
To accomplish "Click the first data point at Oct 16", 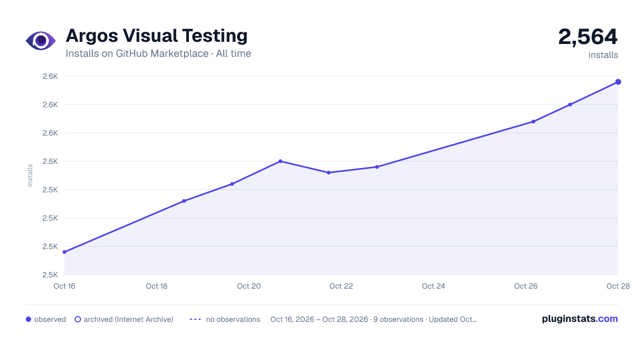I will point(64,252).
